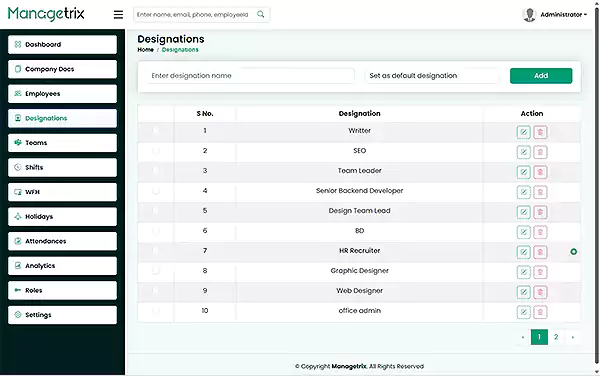Image resolution: width=600 pixels, height=376 pixels.
Task: Check the HR Recruiter row checkbox
Action: (155, 251)
